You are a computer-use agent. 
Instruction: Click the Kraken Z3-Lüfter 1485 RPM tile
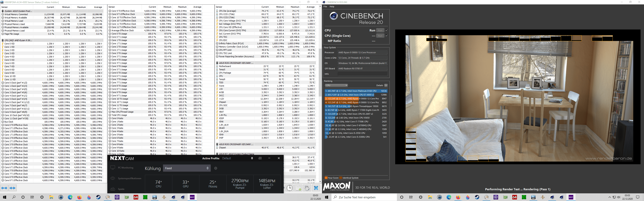pyautogui.click(x=267, y=184)
